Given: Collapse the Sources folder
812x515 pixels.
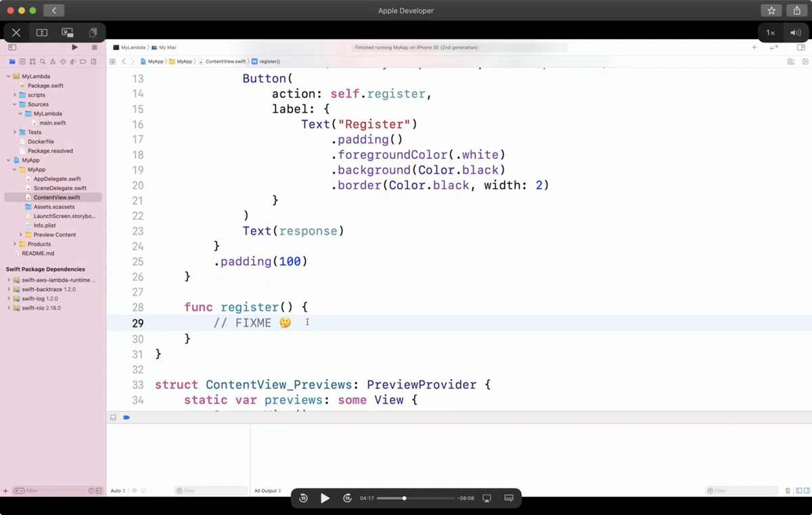Looking at the screenshot, I should pos(14,105).
